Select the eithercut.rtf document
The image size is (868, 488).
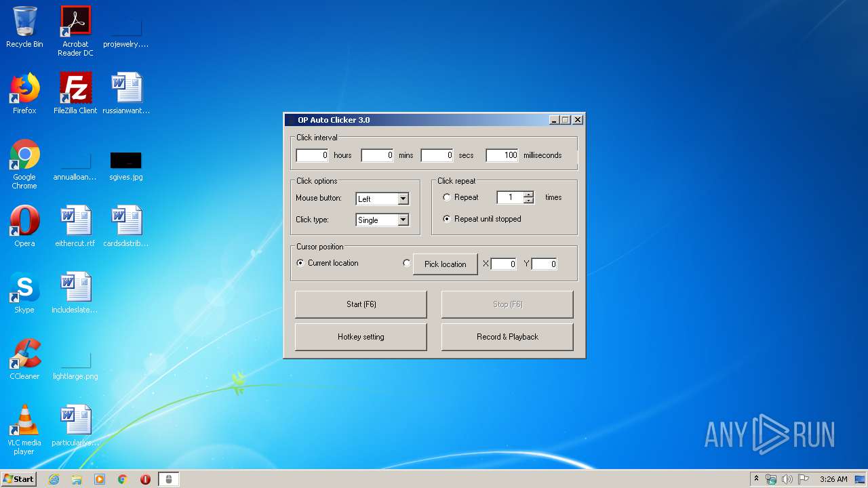pos(75,226)
